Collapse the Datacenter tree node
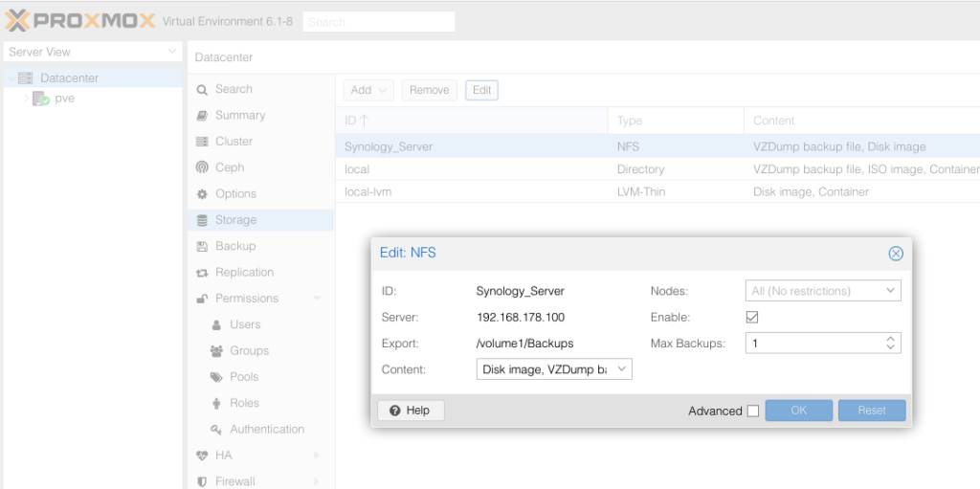 (x=11, y=78)
